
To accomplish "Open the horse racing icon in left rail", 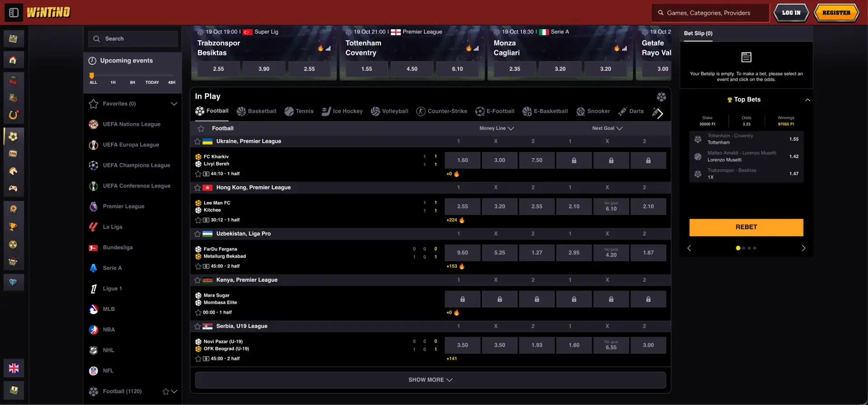I will tap(13, 171).
